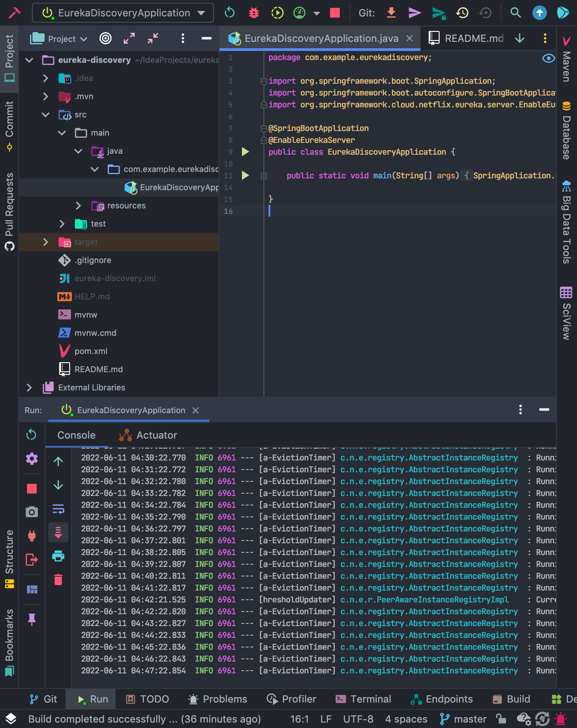Screen dimensions: 577x728
Task: Toggle the Big Data Tools window
Action: (567, 222)
